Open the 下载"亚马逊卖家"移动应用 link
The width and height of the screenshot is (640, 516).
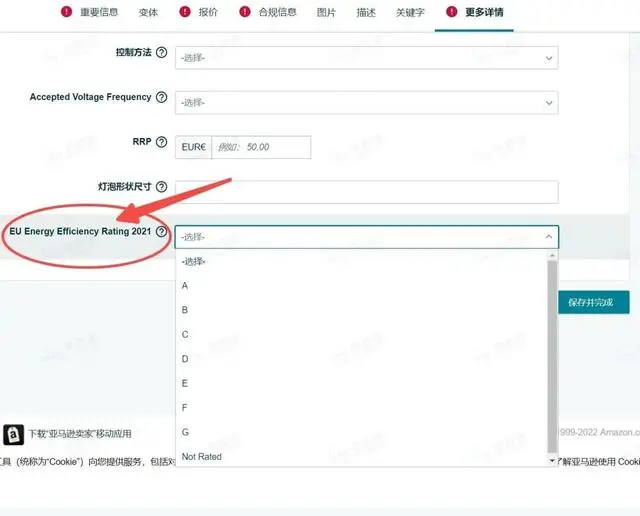pos(80,434)
